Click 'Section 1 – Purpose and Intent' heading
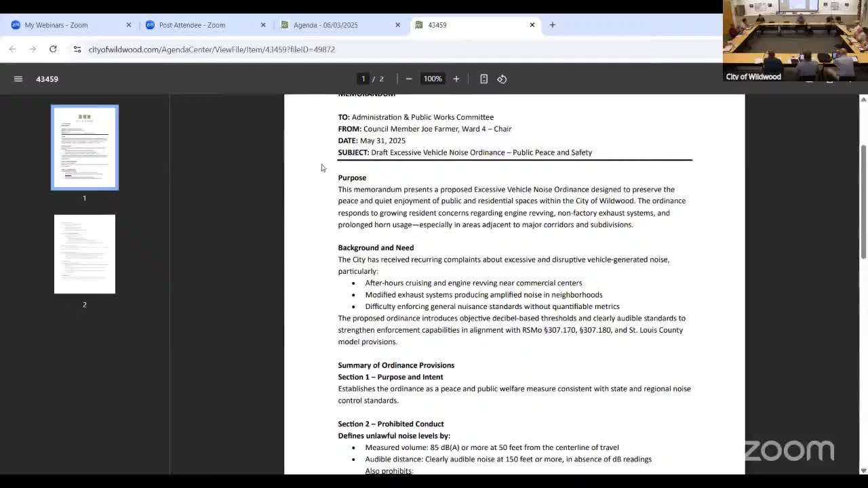 (x=391, y=377)
